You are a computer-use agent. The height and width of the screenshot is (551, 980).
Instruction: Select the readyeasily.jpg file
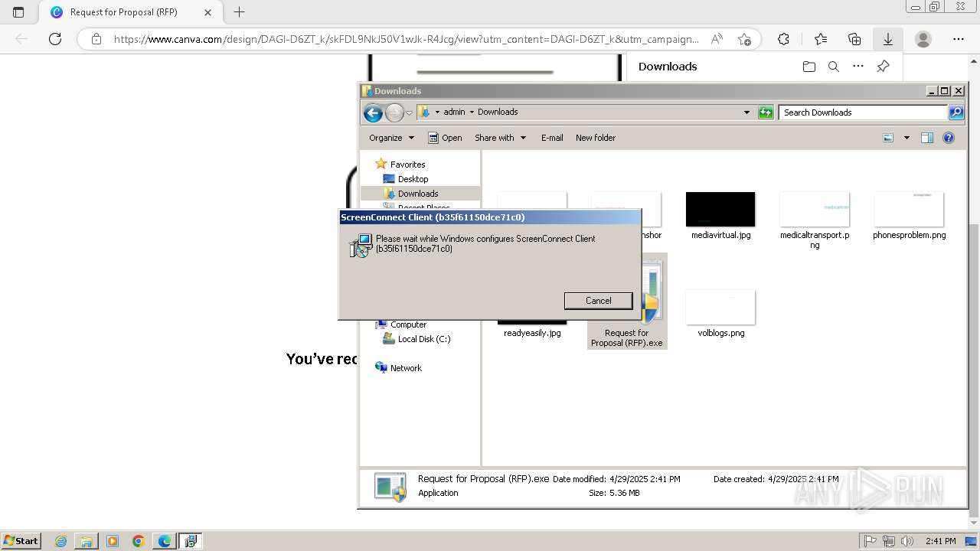(532, 328)
